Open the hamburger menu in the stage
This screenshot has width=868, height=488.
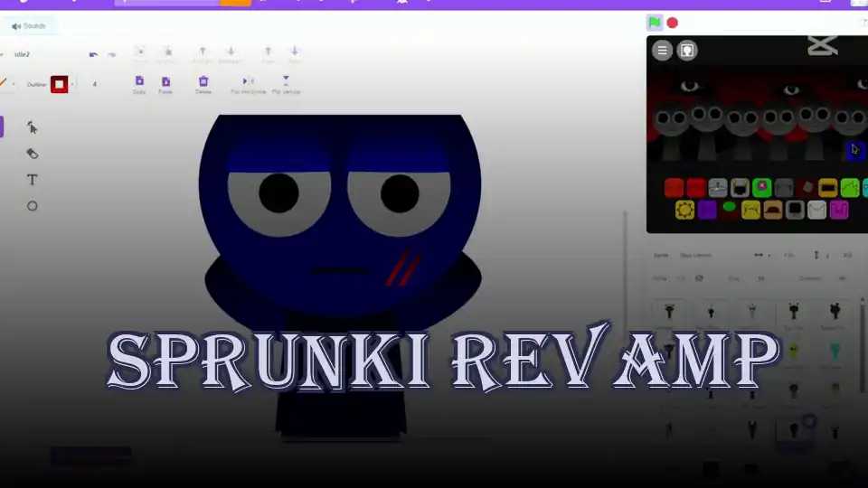pyautogui.click(x=663, y=51)
